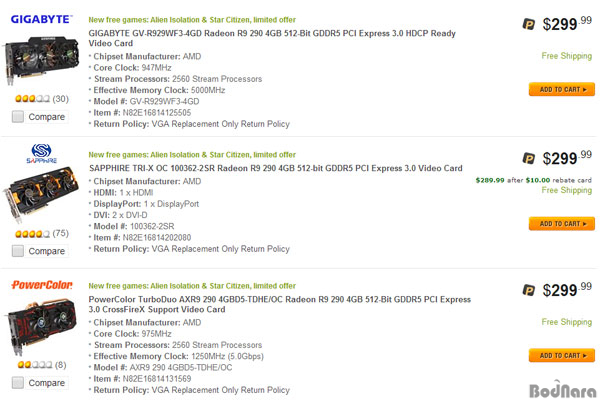Click the PowerColor brand logo
The height and width of the screenshot is (401, 600).
pos(40,287)
